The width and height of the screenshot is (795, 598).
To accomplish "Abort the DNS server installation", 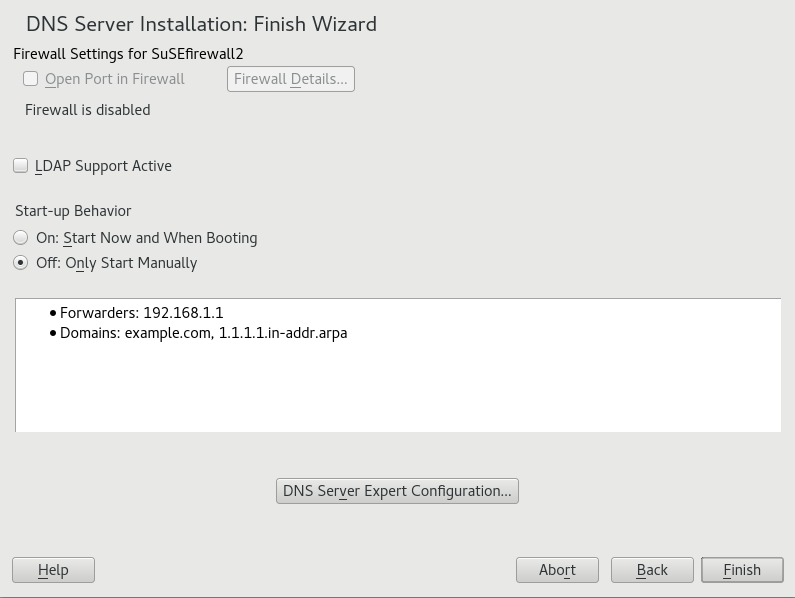I will 557,570.
